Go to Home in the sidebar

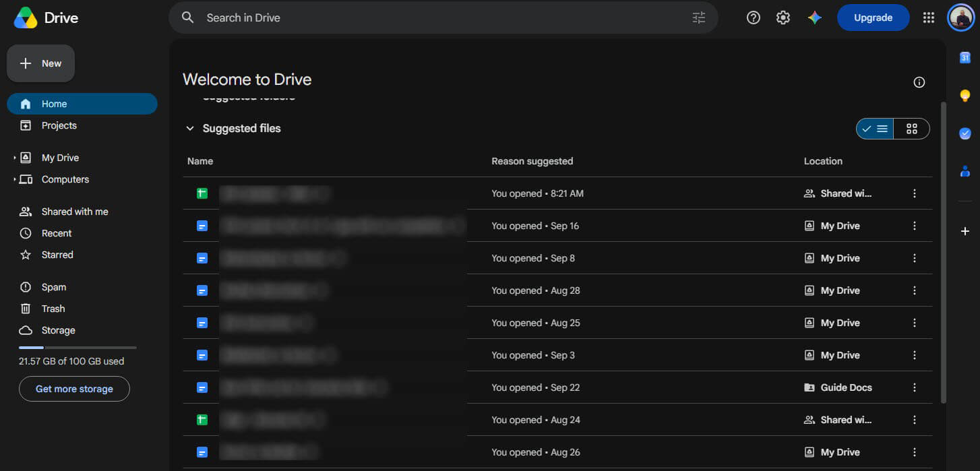click(x=82, y=104)
